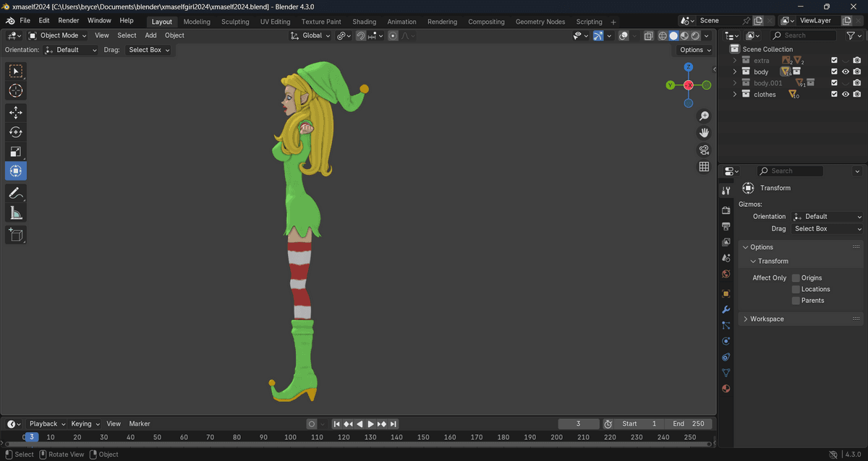The height and width of the screenshot is (461, 868).
Task: Select the Rotate tool
Action: (16, 132)
